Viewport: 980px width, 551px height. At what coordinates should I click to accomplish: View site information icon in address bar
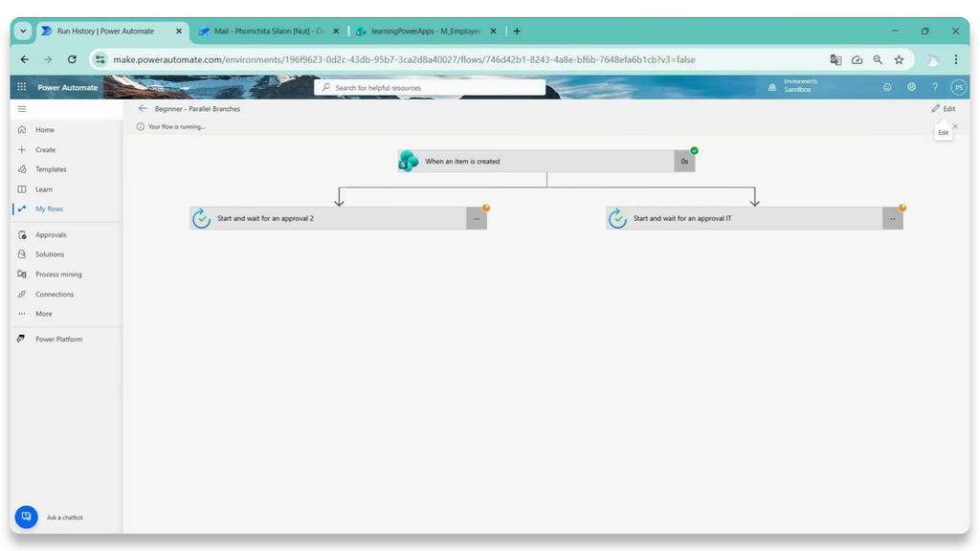100,59
